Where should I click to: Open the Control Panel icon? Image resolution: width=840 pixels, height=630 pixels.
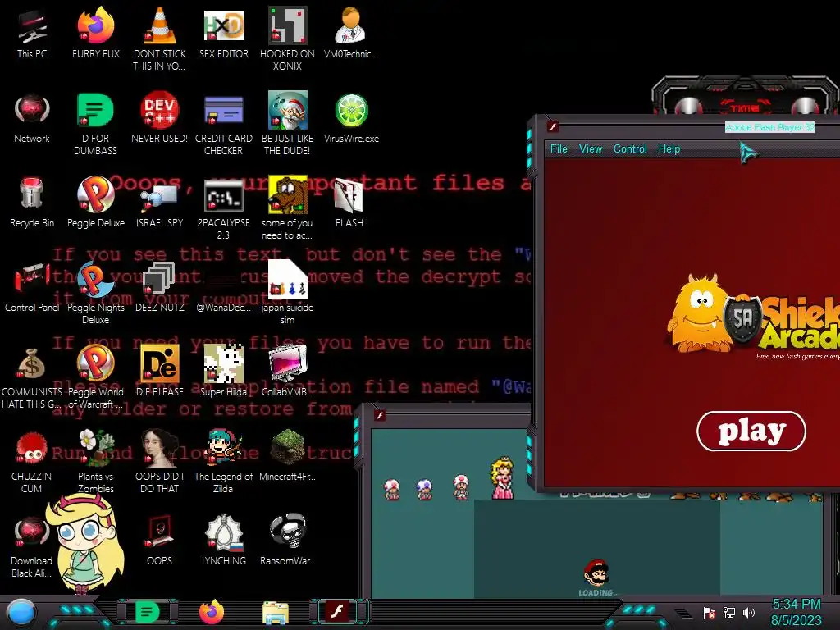tap(32, 279)
